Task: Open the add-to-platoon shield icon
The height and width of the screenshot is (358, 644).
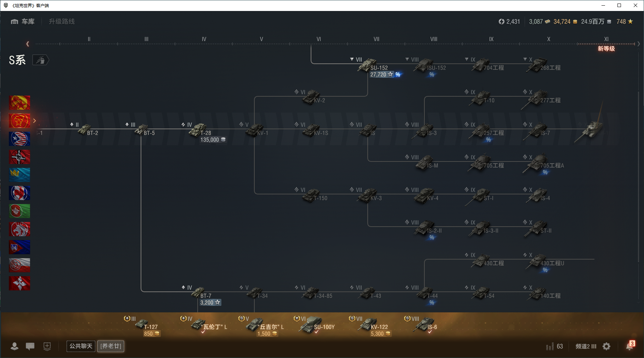Action: click(x=47, y=346)
